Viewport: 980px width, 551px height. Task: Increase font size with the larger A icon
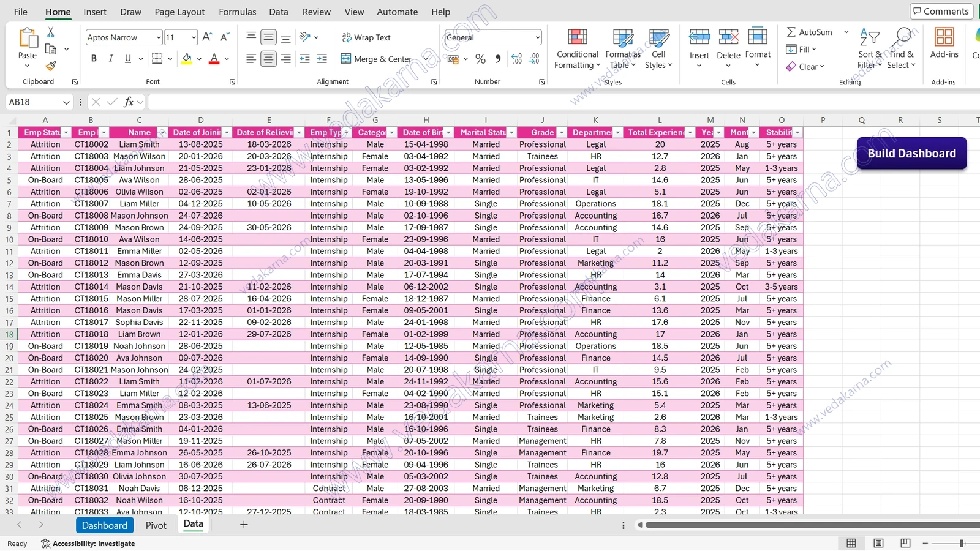(208, 37)
